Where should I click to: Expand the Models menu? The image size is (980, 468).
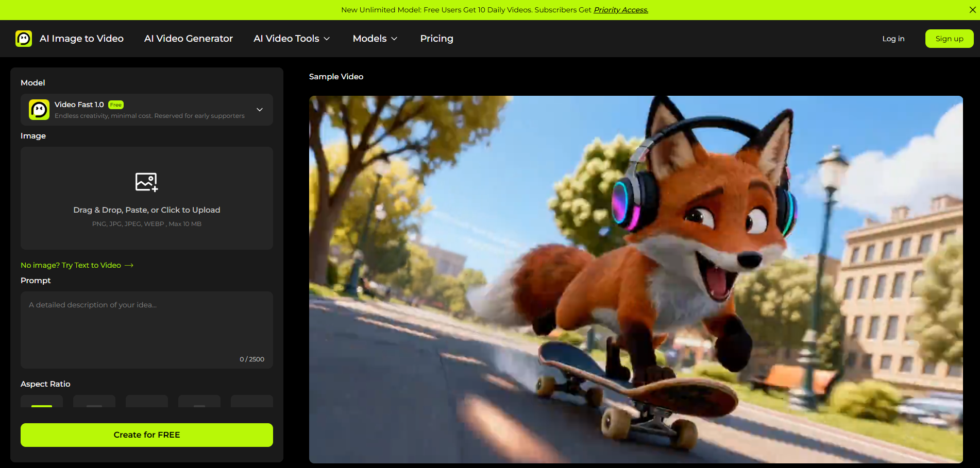coord(375,38)
